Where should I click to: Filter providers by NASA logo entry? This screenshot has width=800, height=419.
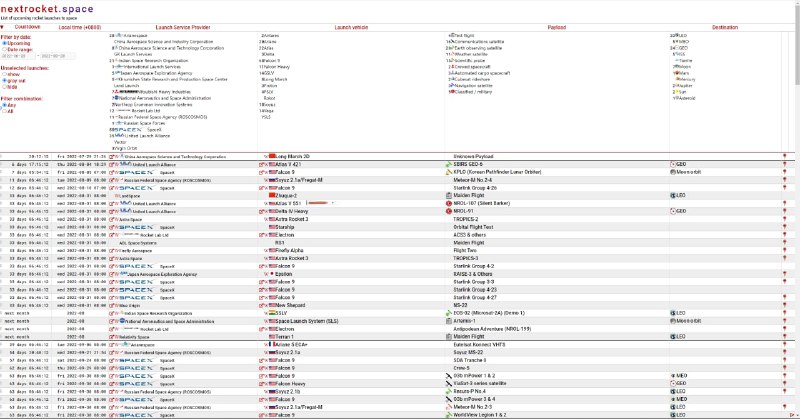pyautogui.click(x=117, y=98)
